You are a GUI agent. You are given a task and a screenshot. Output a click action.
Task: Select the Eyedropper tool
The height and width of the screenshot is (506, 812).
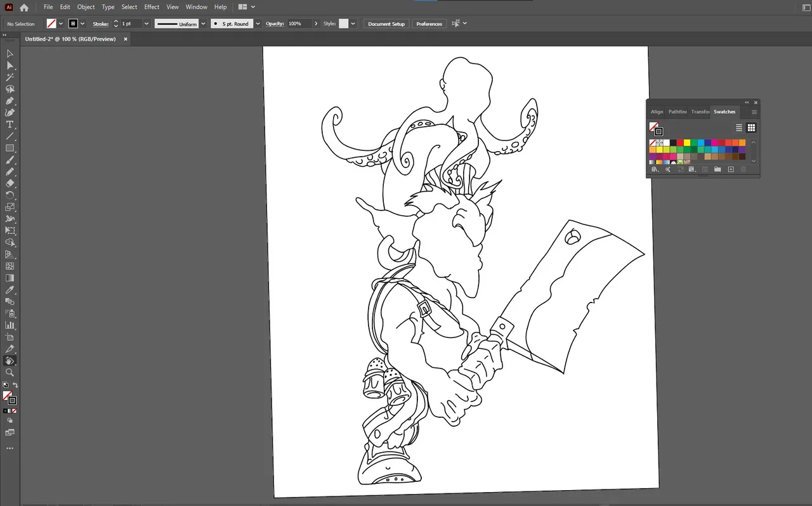click(x=10, y=290)
